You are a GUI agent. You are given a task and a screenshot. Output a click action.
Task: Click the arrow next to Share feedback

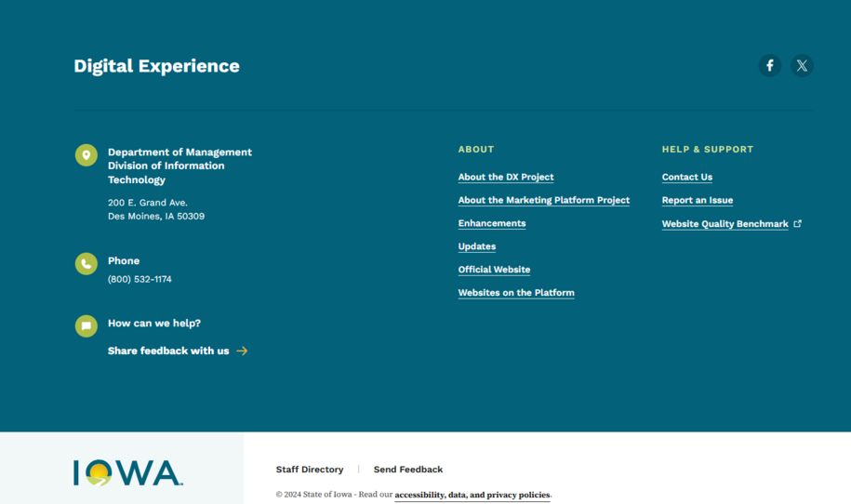pyautogui.click(x=242, y=351)
